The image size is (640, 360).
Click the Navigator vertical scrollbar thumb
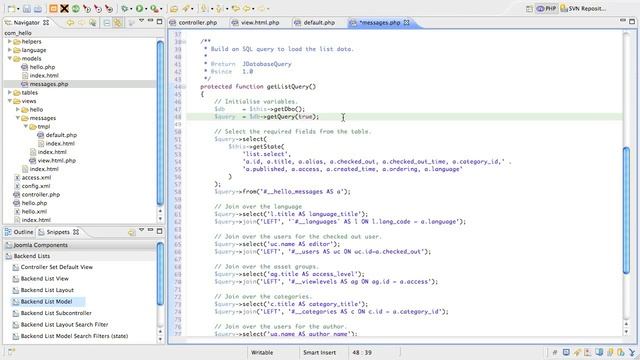point(160,122)
